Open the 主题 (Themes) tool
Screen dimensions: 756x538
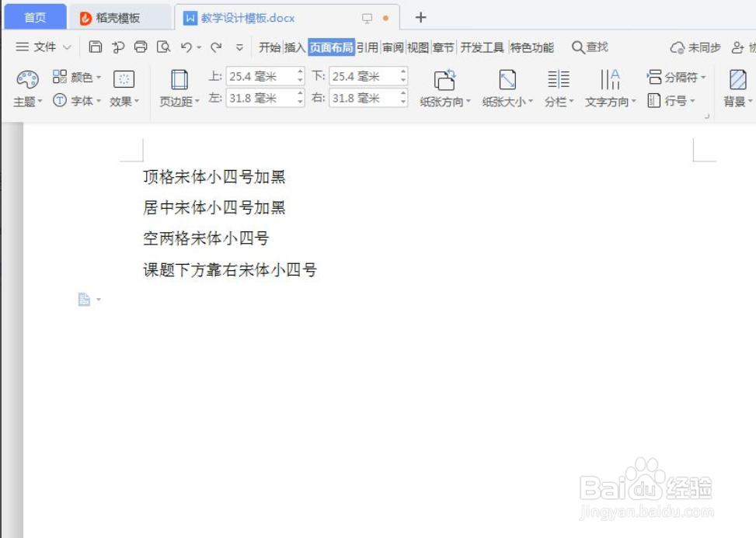click(x=26, y=87)
